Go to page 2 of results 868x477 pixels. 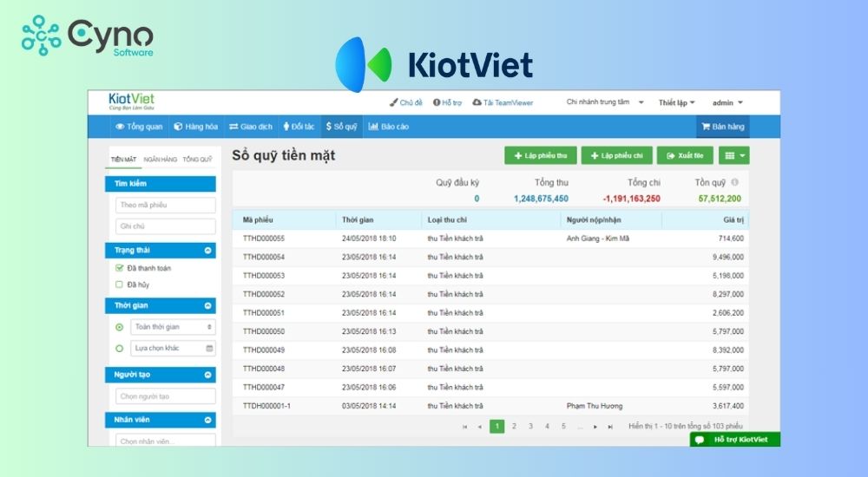tap(514, 426)
